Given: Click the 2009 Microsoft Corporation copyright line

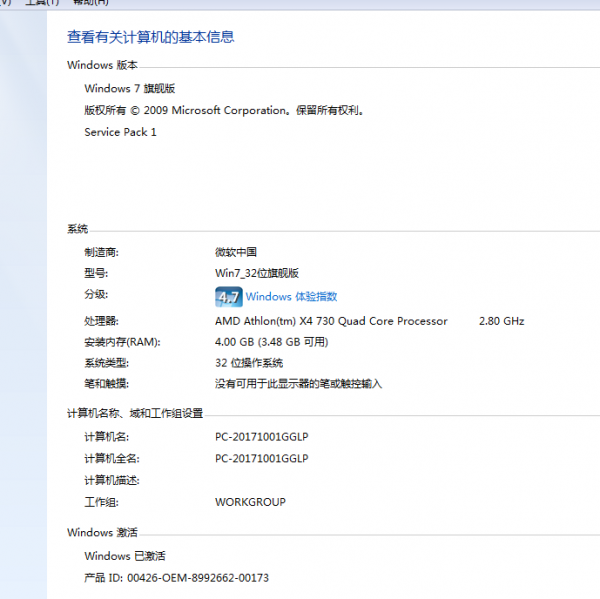Looking at the screenshot, I should (224, 110).
